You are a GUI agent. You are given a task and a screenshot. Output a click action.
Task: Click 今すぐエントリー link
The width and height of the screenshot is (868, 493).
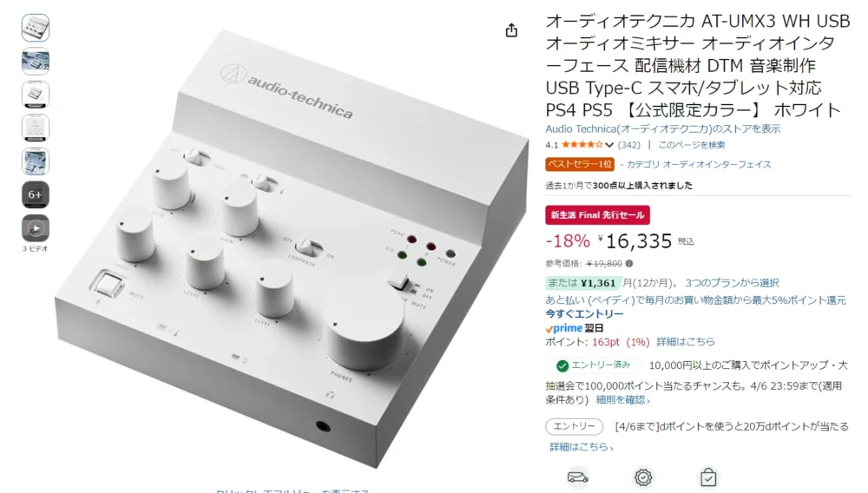[x=584, y=313]
